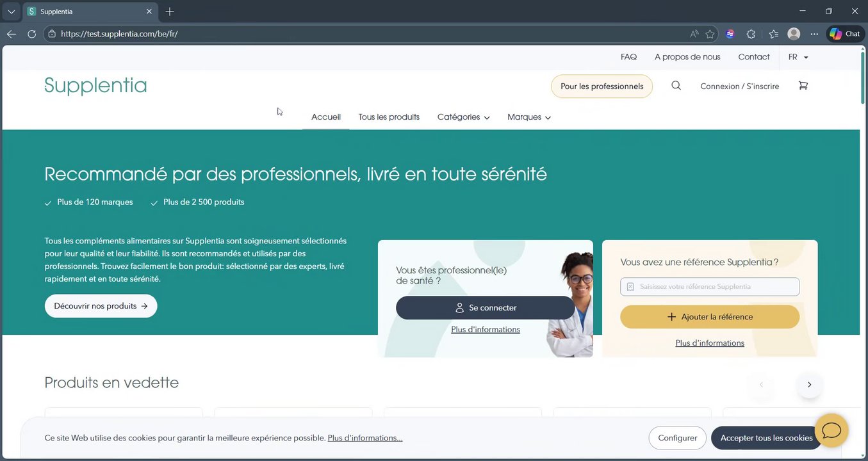Image resolution: width=868 pixels, height=461 pixels.
Task: Open the favorites list icon in toolbar
Action: pos(773,34)
